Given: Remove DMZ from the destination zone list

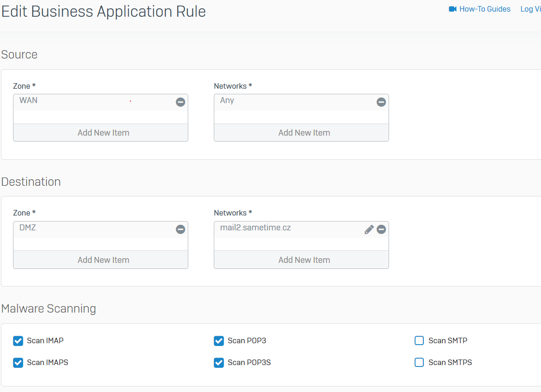Looking at the screenshot, I should click(x=180, y=229).
